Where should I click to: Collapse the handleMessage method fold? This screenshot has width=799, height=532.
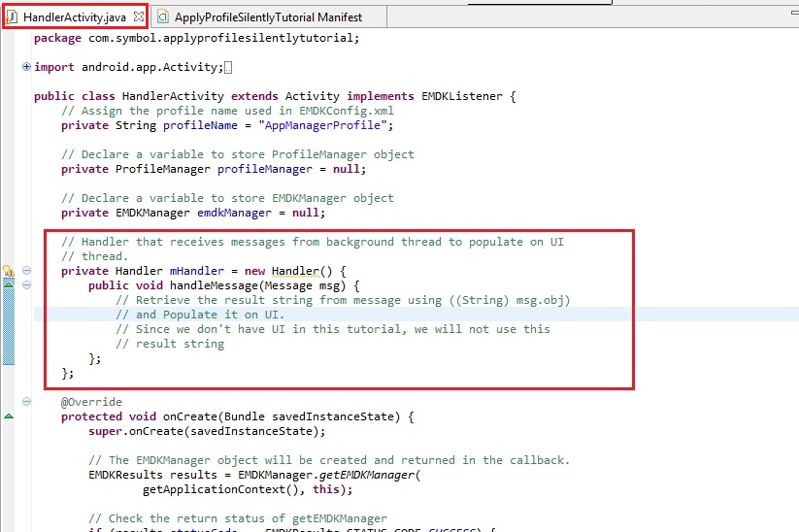pyautogui.click(x=26, y=285)
